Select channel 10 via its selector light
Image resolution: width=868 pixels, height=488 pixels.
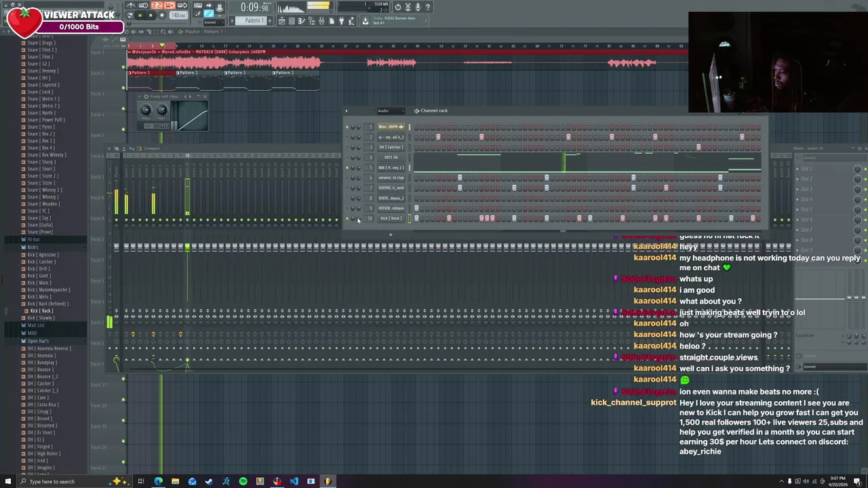(x=410, y=218)
